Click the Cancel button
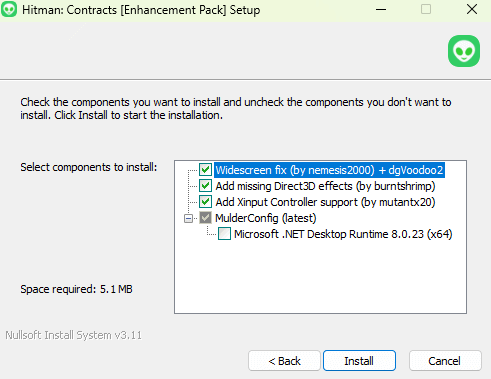The image size is (491, 379). 445,361
